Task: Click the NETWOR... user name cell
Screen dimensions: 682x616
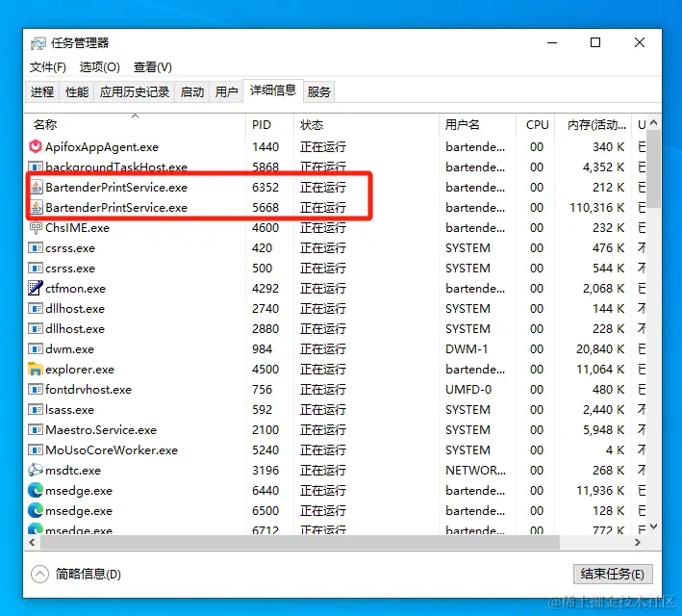Action: pos(476,471)
